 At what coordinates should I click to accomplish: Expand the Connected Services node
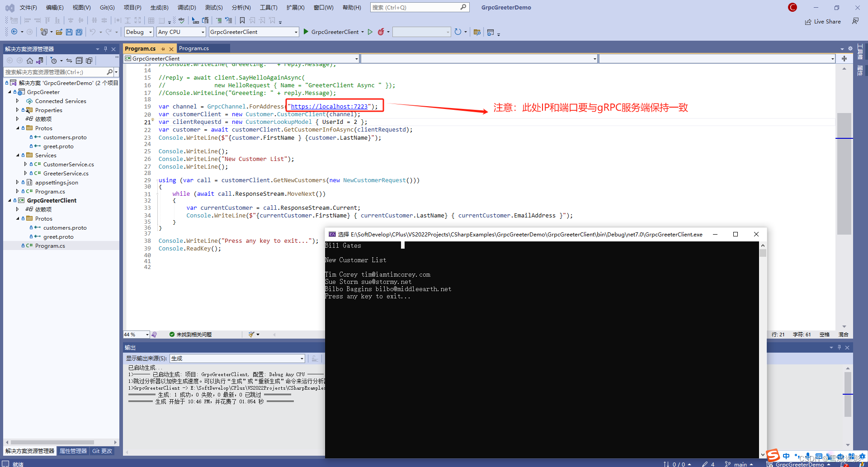(18, 101)
